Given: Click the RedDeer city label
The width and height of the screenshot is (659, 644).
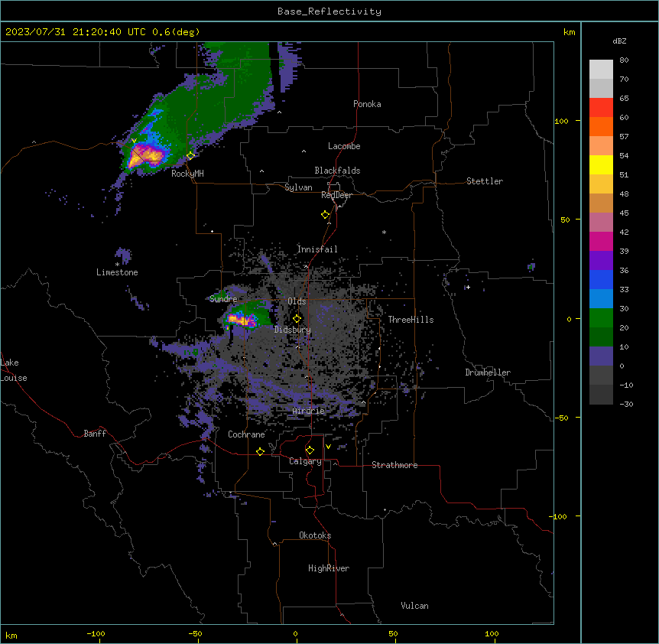Looking at the screenshot, I should pyautogui.click(x=336, y=195).
